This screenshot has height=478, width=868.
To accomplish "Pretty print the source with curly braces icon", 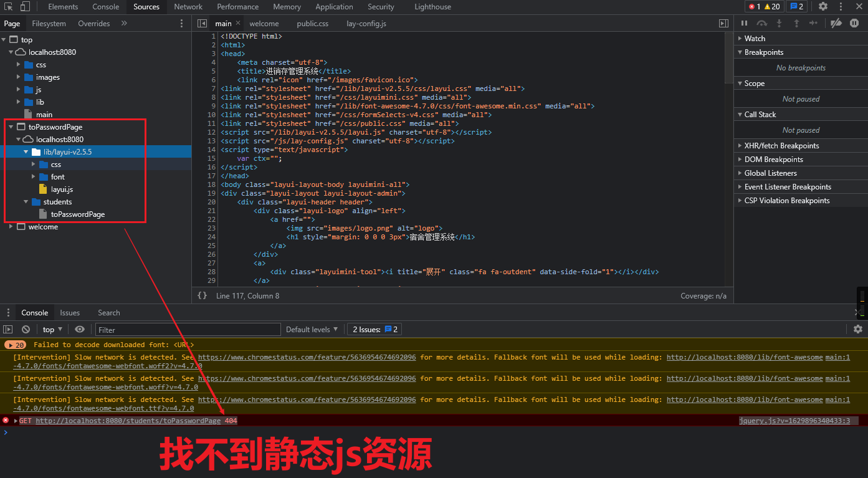I will click(x=202, y=295).
